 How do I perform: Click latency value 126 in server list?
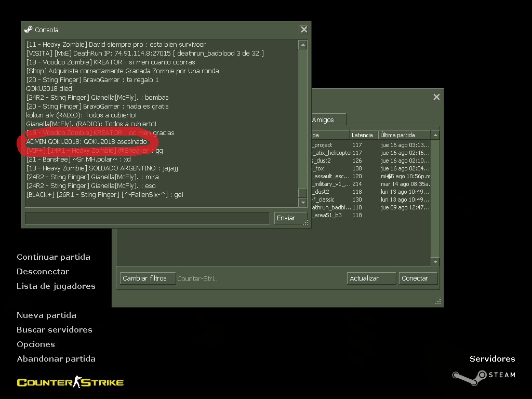357,161
